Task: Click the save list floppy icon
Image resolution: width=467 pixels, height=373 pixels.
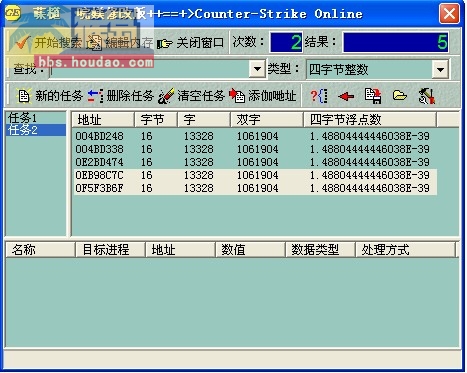Action: 373,96
